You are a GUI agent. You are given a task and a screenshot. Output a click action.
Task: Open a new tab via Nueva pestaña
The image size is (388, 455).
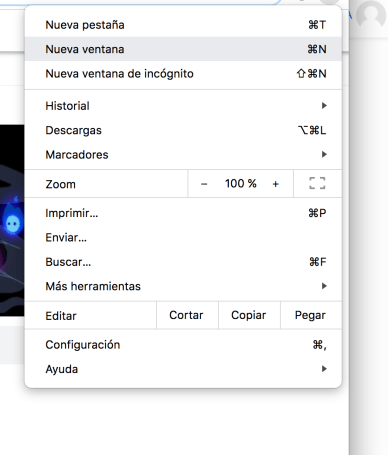(x=183, y=25)
